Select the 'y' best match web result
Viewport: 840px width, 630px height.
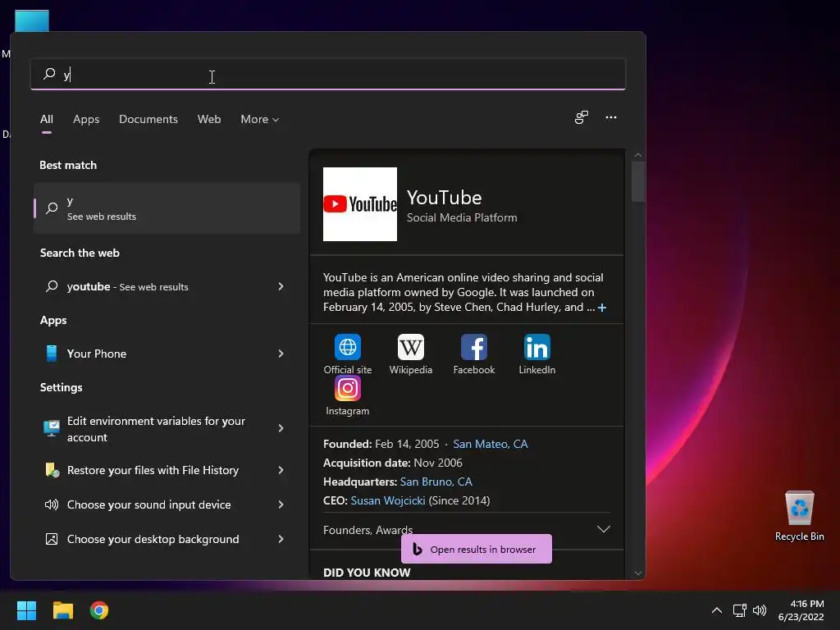tap(167, 208)
